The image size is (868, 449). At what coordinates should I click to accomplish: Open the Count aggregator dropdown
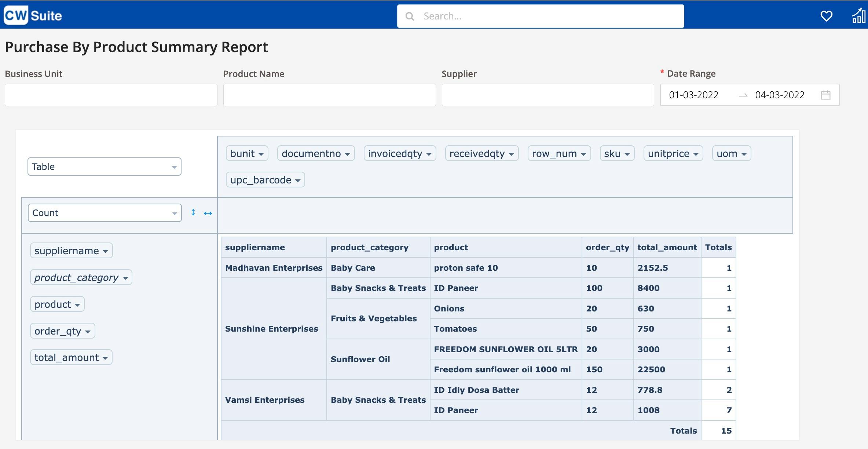tap(104, 212)
